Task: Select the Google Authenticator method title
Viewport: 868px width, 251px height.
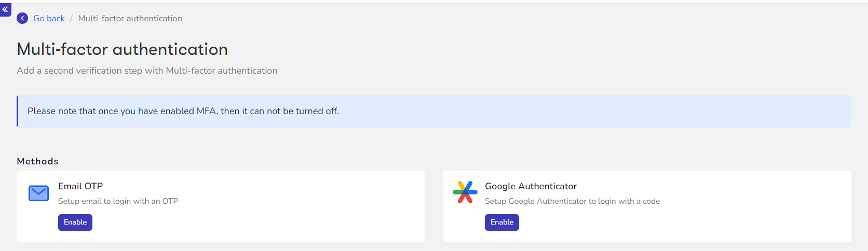Action: [531, 186]
